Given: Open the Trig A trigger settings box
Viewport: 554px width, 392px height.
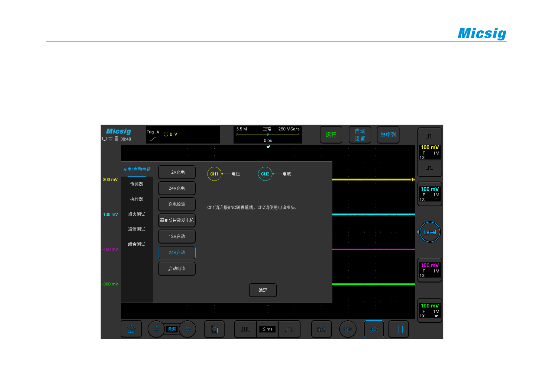Looking at the screenshot, I should click(x=183, y=135).
